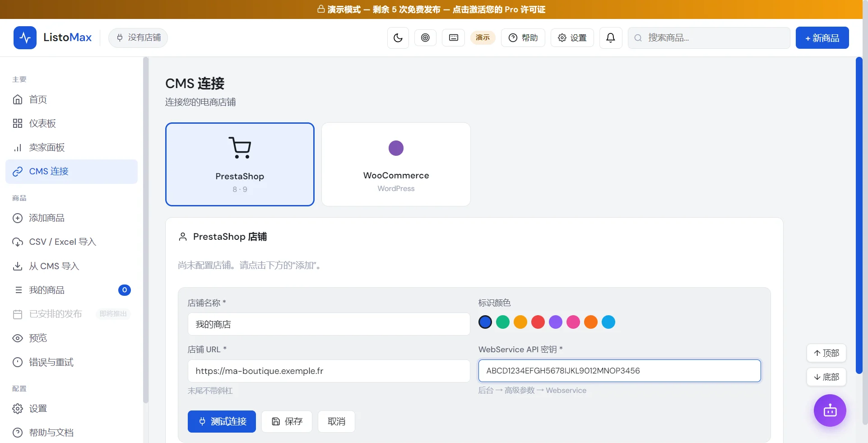Go to 首页 in sidebar
Viewport: 868px width, 443px height.
tap(71, 99)
